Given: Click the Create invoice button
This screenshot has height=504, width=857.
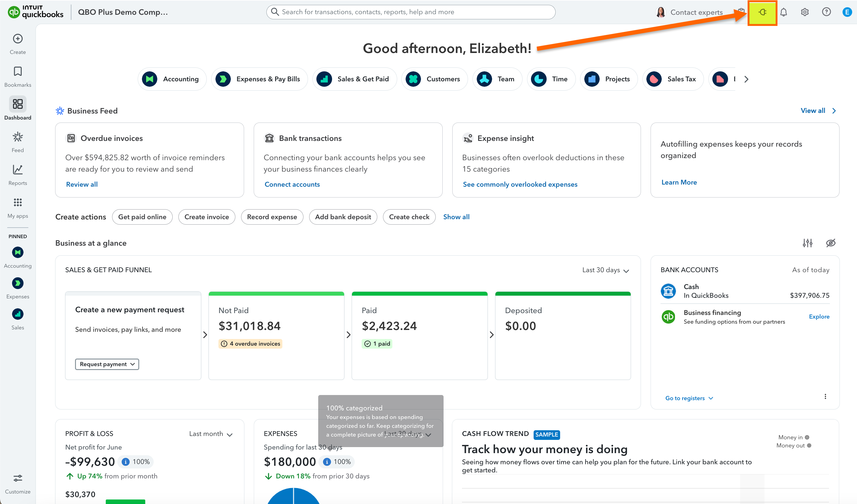Looking at the screenshot, I should tap(206, 217).
